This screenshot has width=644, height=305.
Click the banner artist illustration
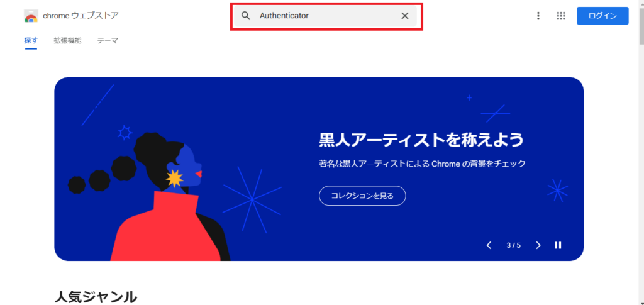(147, 197)
